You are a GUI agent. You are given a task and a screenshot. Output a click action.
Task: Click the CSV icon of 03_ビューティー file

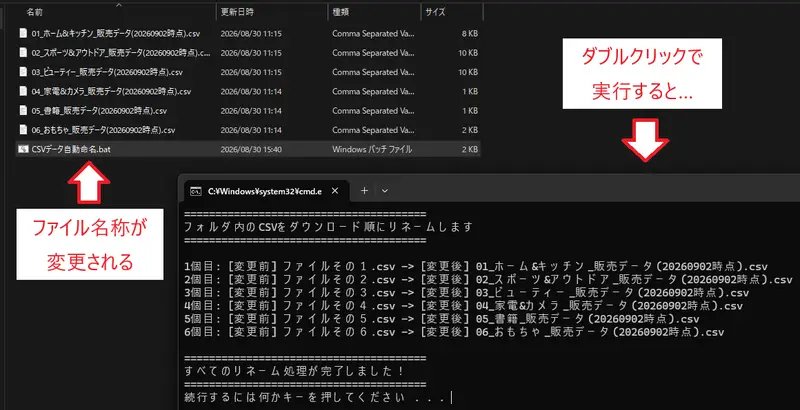[23, 72]
